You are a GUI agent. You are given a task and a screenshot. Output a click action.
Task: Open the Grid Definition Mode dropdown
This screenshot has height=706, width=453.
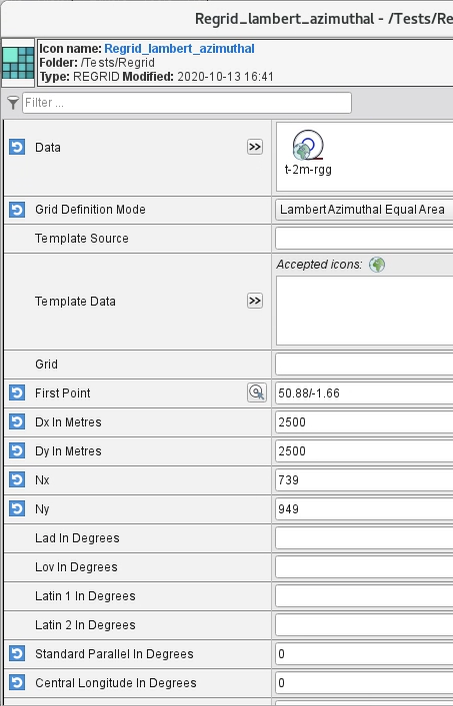(x=364, y=209)
